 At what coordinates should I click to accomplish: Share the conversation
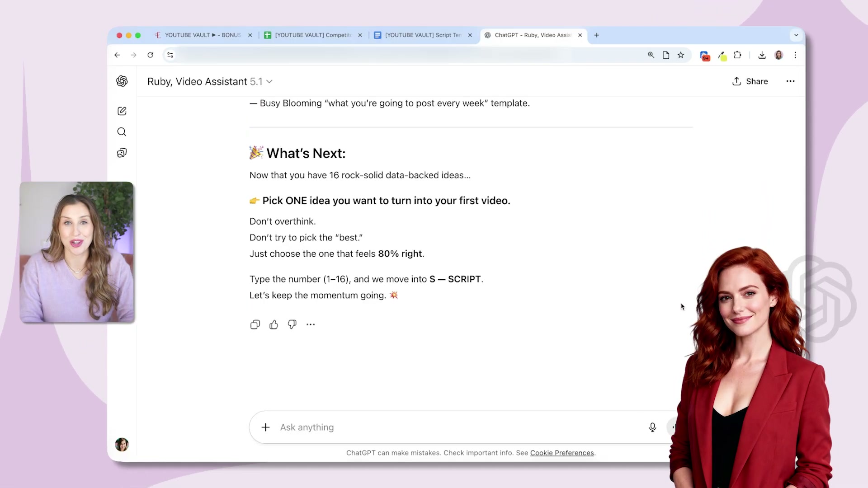point(750,81)
